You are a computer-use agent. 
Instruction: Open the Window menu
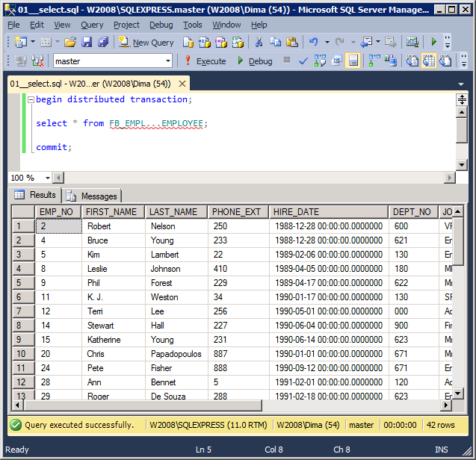click(x=226, y=25)
